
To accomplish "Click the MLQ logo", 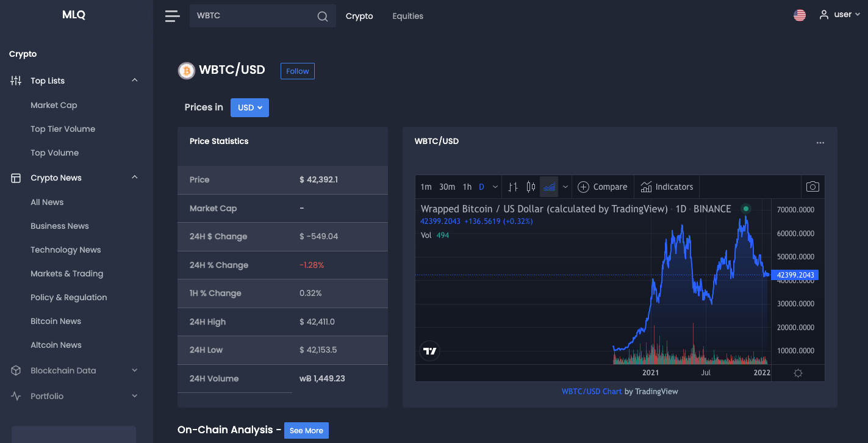I will click(x=74, y=15).
